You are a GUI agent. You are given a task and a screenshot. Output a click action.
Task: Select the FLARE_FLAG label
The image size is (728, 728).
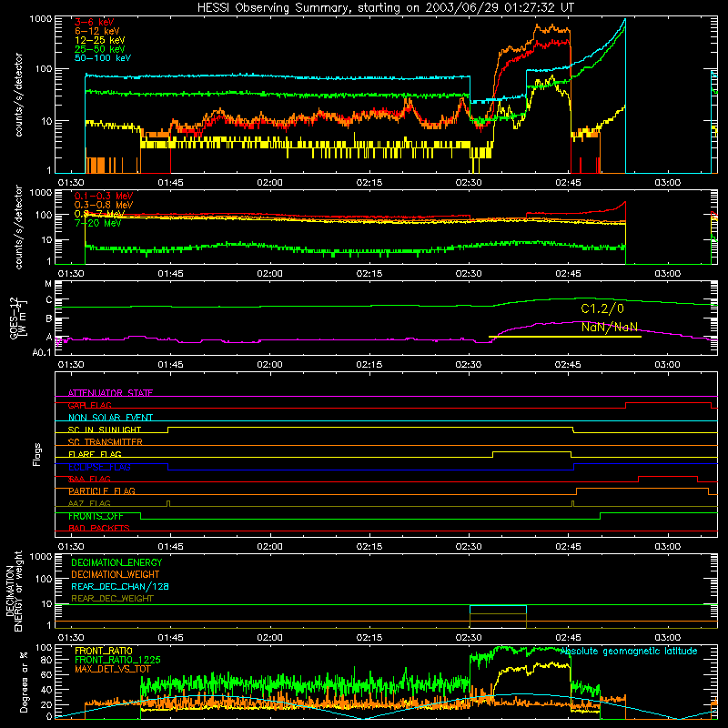(x=96, y=454)
